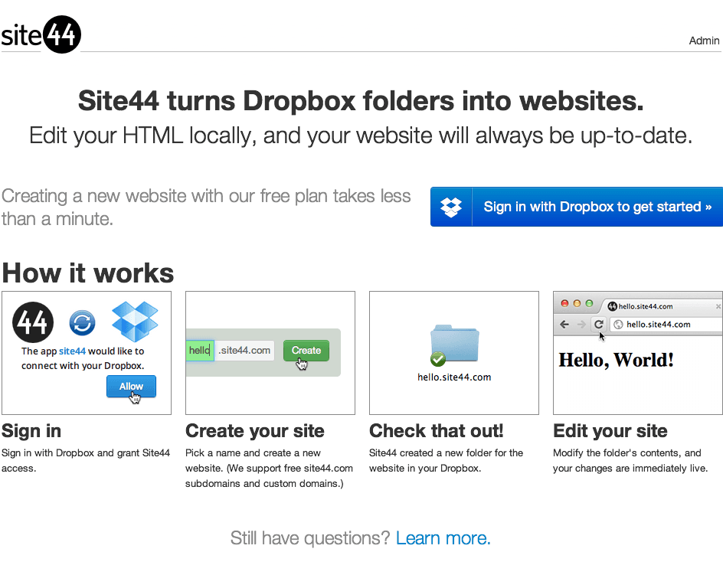Click the site44 link in connect message
723x588 pixels.
(x=73, y=351)
